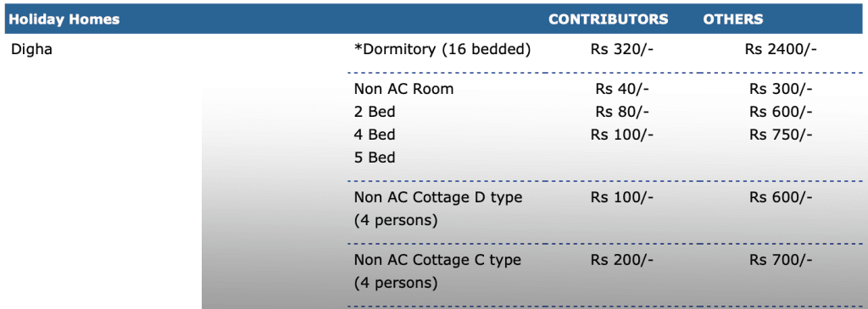868x309 pixels.
Task: Select the Dormitory (16 bedded) entry
Action: (442, 50)
